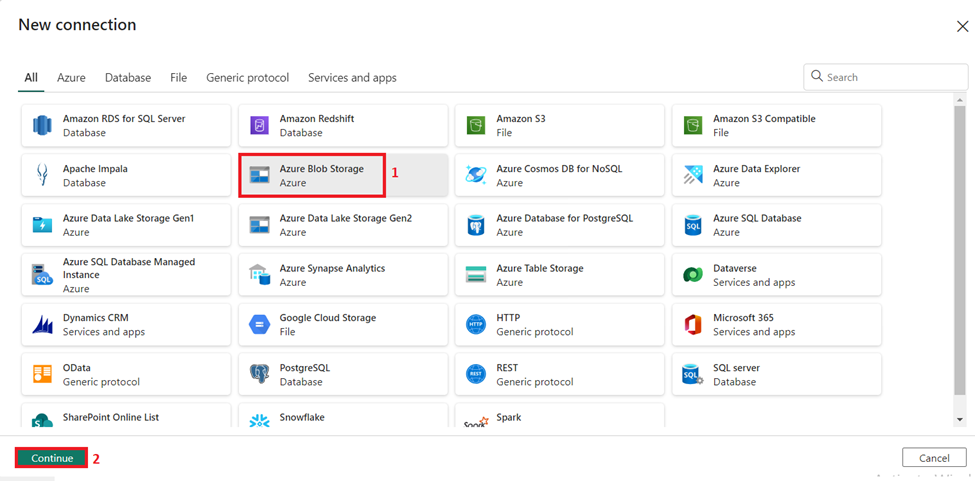
Task: Click the 'Azure Table Storage' label
Action: (x=540, y=268)
